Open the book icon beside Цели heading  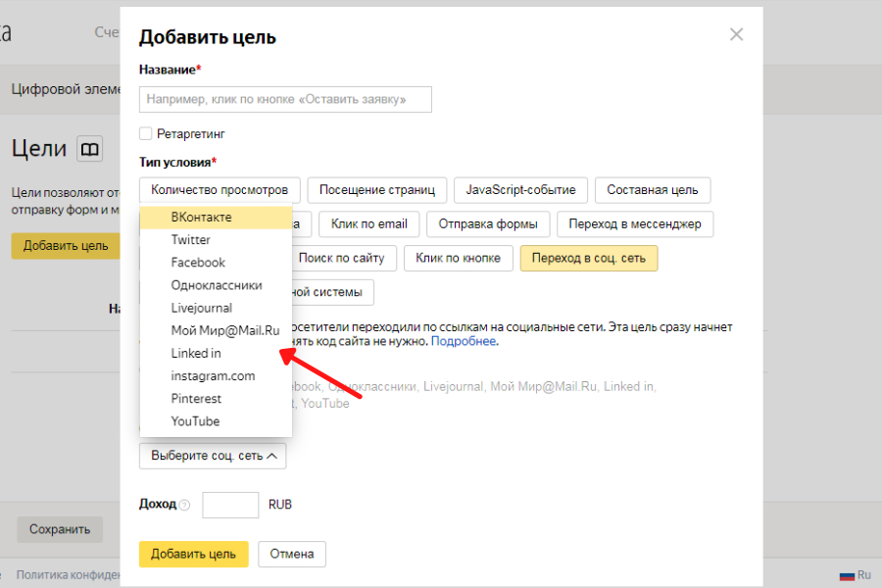89,149
